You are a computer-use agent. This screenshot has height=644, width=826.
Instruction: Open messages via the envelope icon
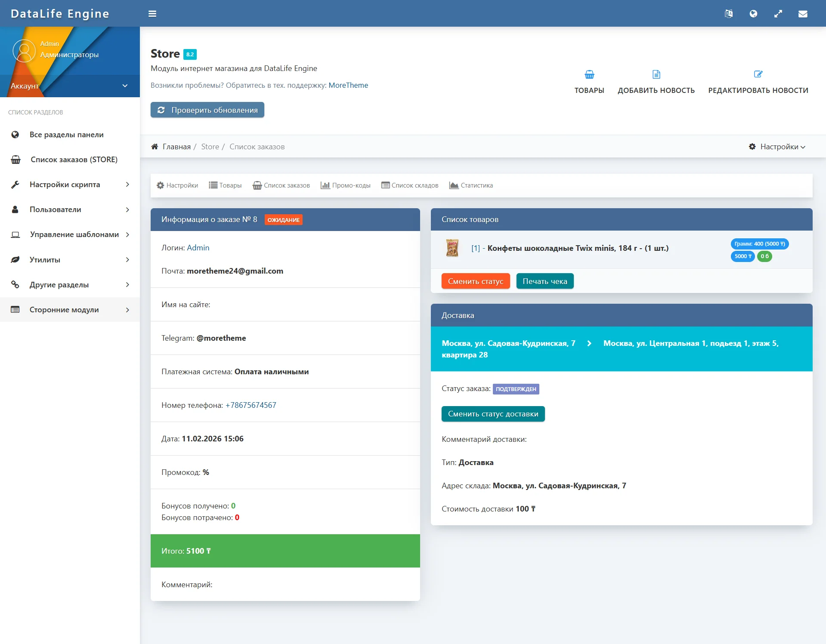803,14
